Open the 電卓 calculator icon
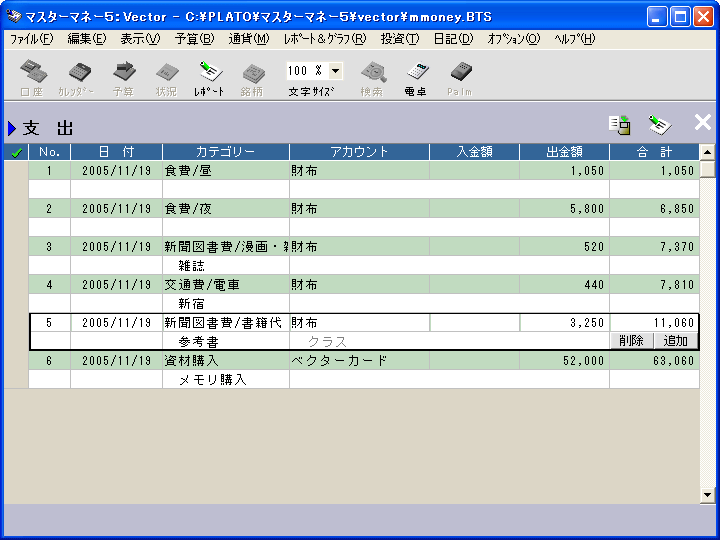Screen dimensions: 720x540 coord(416,77)
